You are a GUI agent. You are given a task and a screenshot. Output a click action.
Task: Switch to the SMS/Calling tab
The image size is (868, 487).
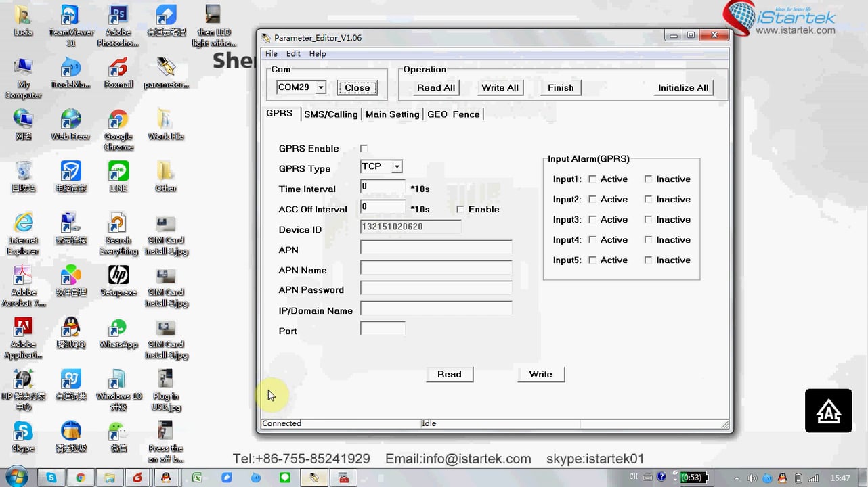tap(330, 114)
